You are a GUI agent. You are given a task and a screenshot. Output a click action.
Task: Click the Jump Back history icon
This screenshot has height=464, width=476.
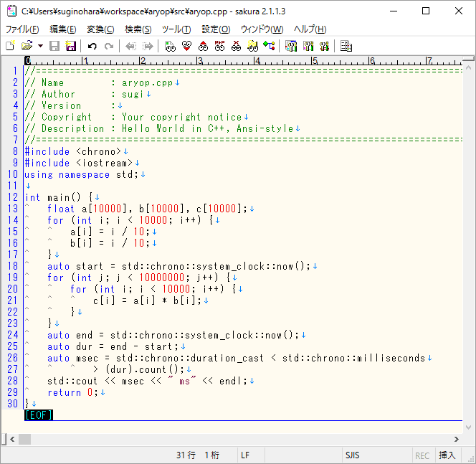[x=131, y=46]
